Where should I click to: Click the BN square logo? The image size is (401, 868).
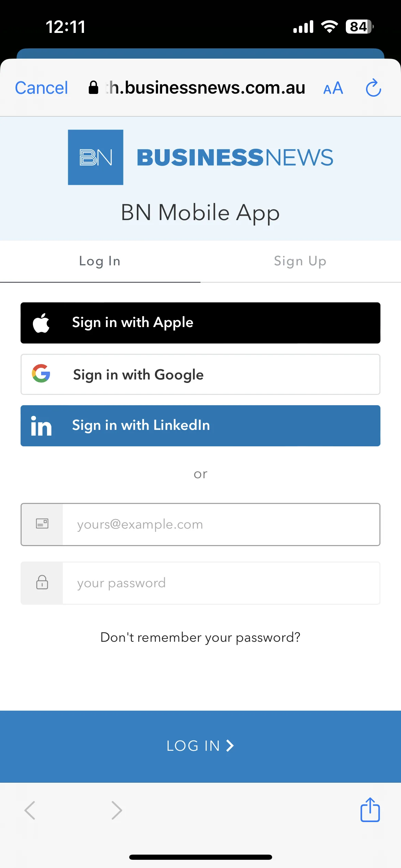pos(96,157)
